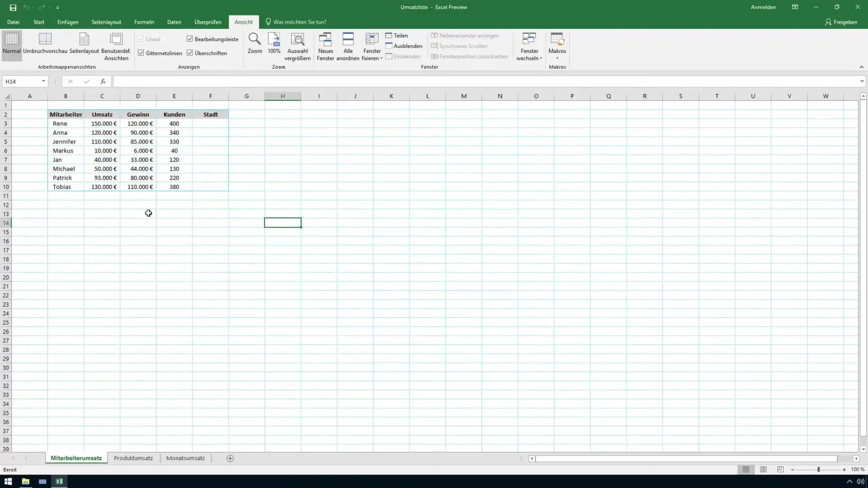The height and width of the screenshot is (488, 868).
Task: Open the Formeln ribbon tab
Action: [x=144, y=22]
